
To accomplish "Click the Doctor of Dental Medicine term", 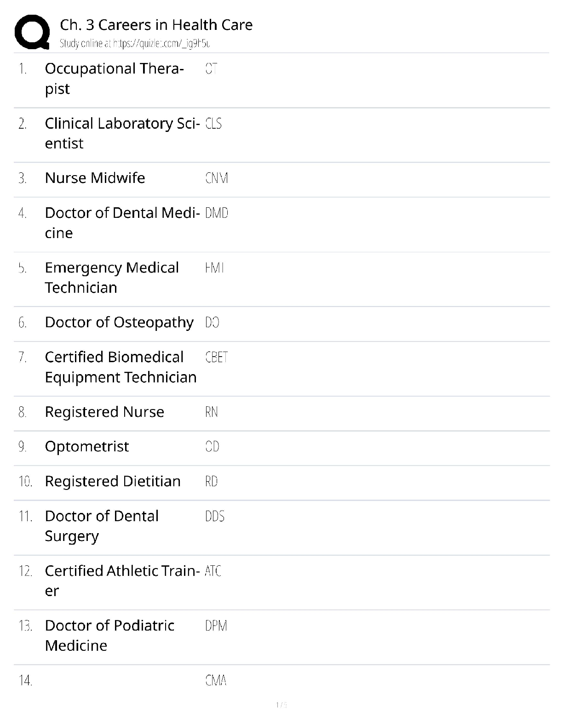I will coord(122,223).
